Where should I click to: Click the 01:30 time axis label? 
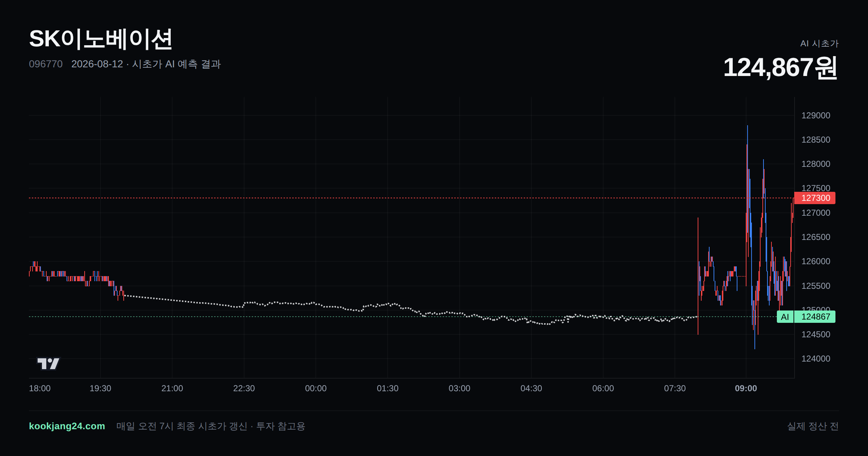coord(387,388)
